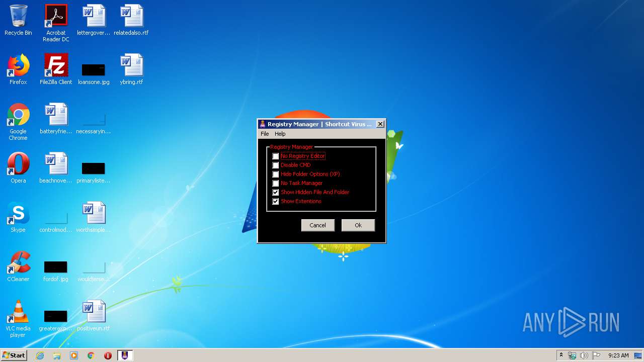Open the Firefox desktop shortcut
Viewport: 644px width, 362px height.
pyautogui.click(x=18, y=69)
